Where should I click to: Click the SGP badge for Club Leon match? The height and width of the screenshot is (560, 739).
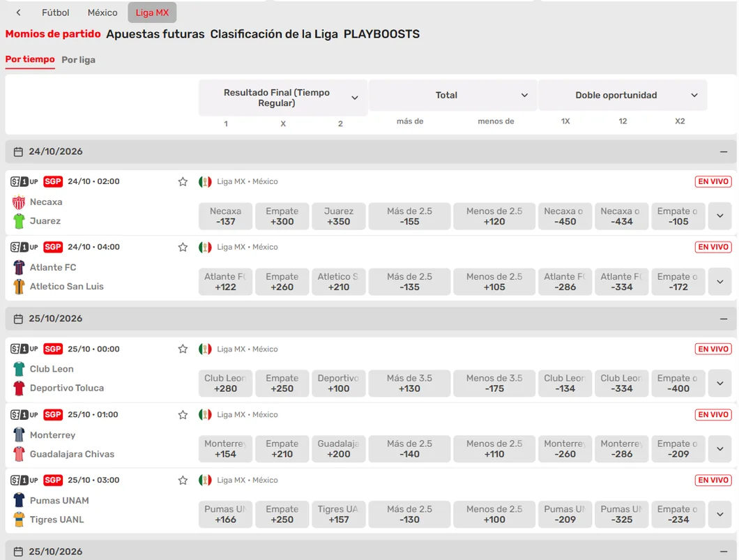coord(53,349)
